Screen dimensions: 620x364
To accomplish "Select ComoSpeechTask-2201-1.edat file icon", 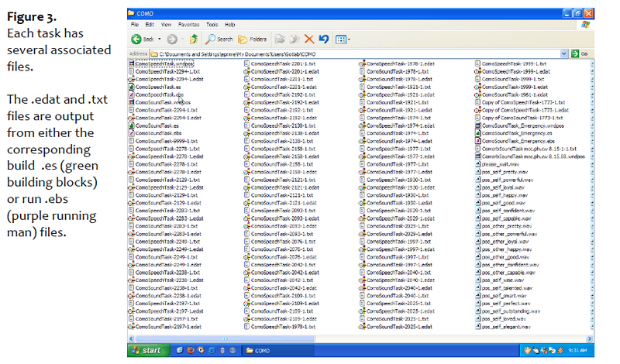I will pyautogui.click(x=246, y=71).
